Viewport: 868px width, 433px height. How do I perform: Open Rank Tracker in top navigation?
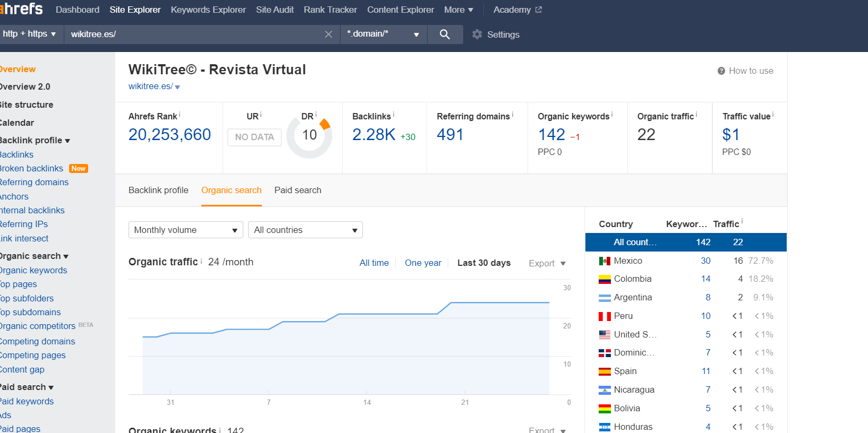click(x=330, y=10)
